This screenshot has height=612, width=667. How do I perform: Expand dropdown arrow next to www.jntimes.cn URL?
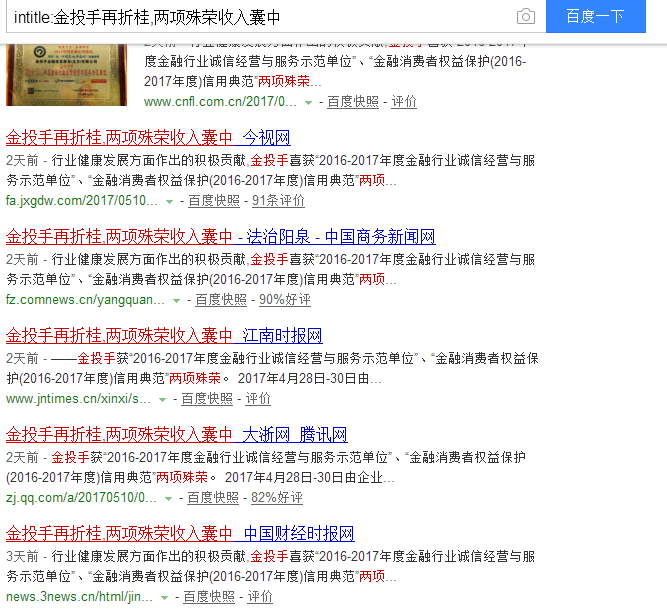coord(162,400)
